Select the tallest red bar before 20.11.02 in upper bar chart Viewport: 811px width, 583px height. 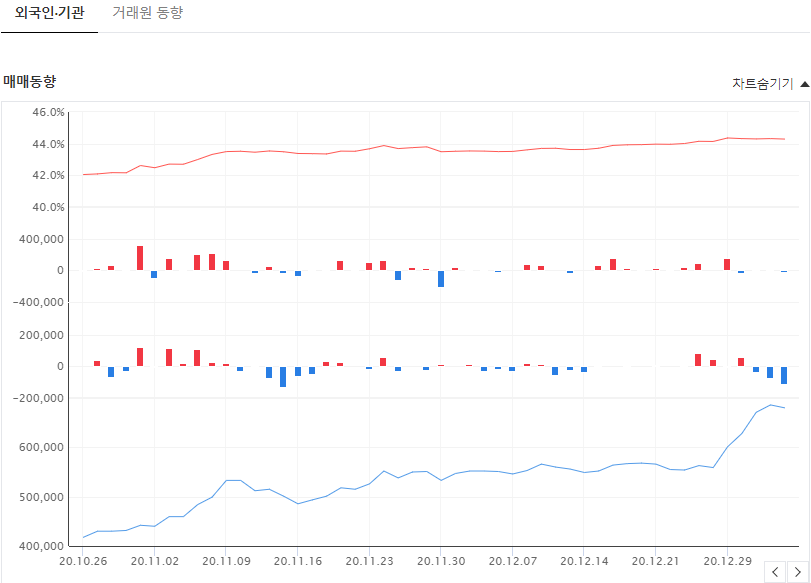140,258
